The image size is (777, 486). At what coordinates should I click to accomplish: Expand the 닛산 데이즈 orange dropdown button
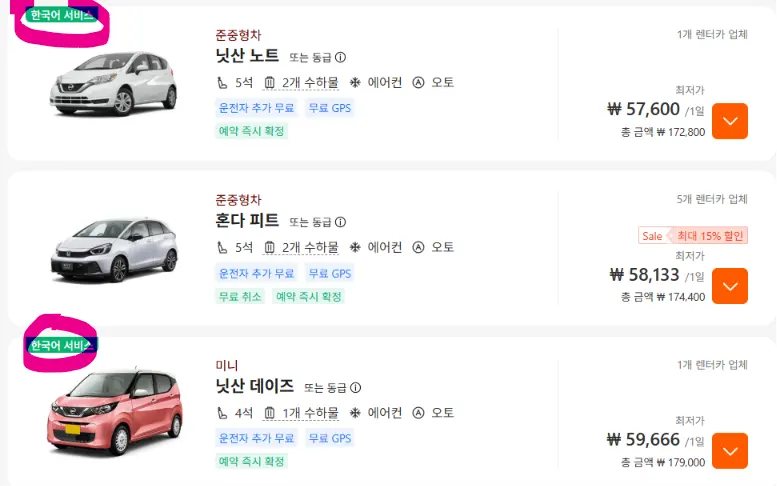(x=730, y=451)
